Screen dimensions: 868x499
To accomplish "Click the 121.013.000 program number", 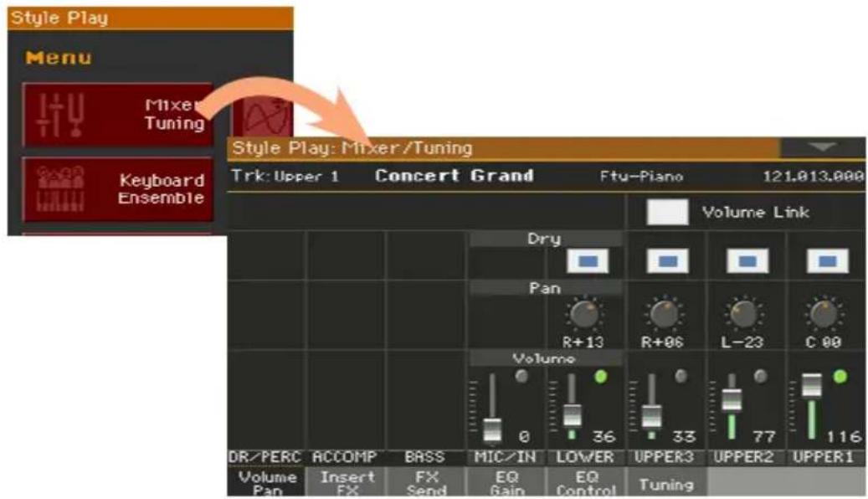I will (x=814, y=177).
